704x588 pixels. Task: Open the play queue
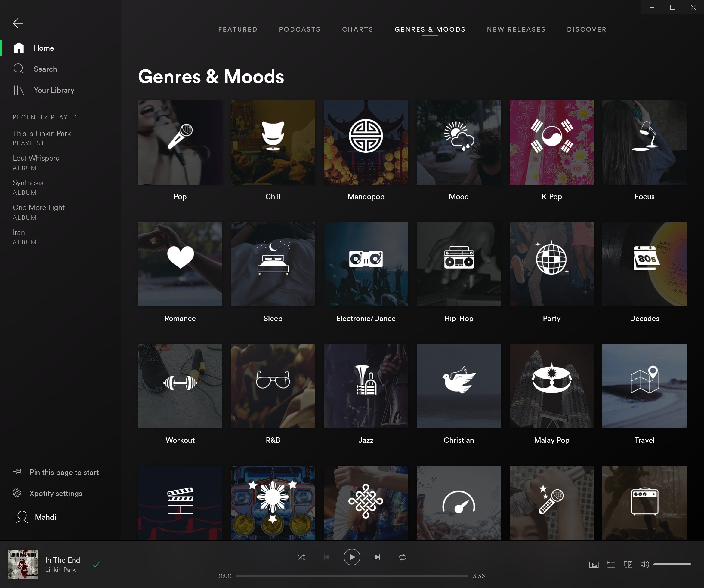point(611,565)
